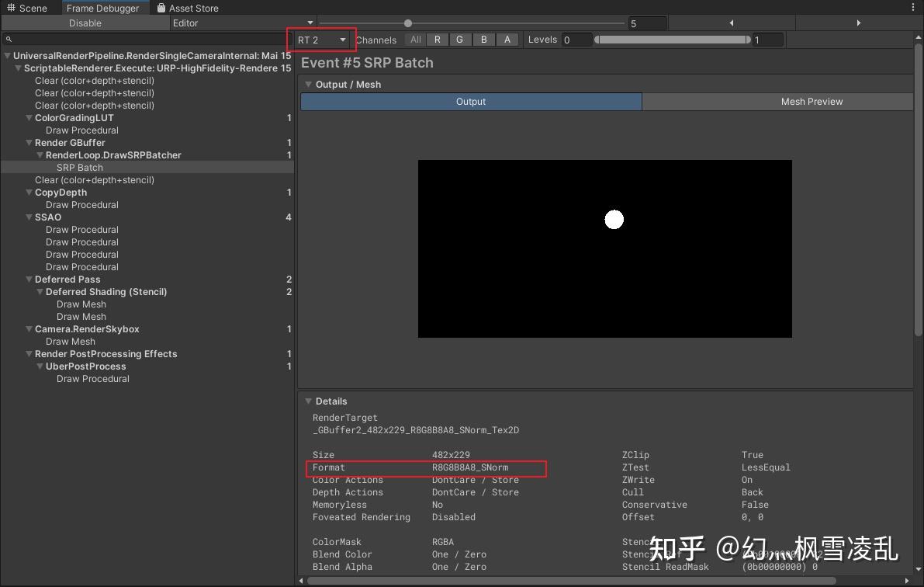The width and height of the screenshot is (924, 587).
Task: Click the vertical scrollbar of details panel
Action: (x=918, y=189)
